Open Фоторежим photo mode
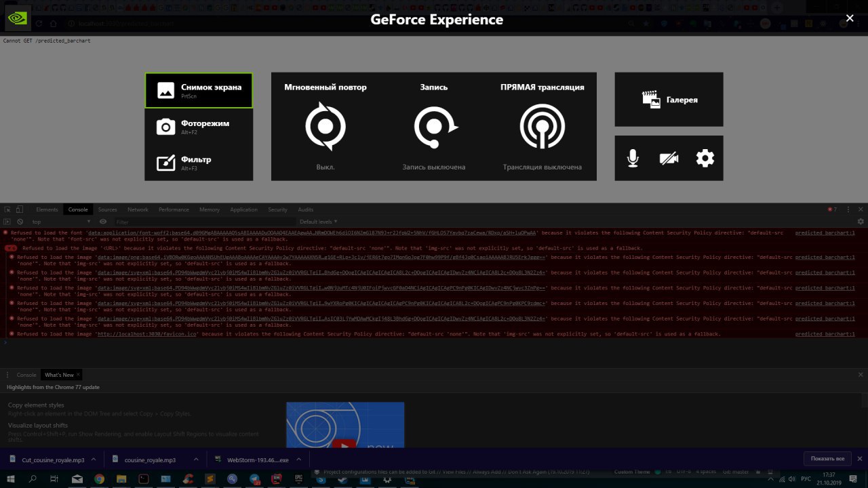 [x=199, y=127]
